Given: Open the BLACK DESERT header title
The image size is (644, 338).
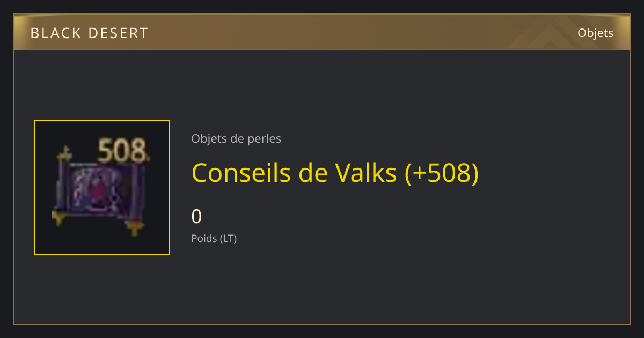Looking at the screenshot, I should (x=89, y=33).
